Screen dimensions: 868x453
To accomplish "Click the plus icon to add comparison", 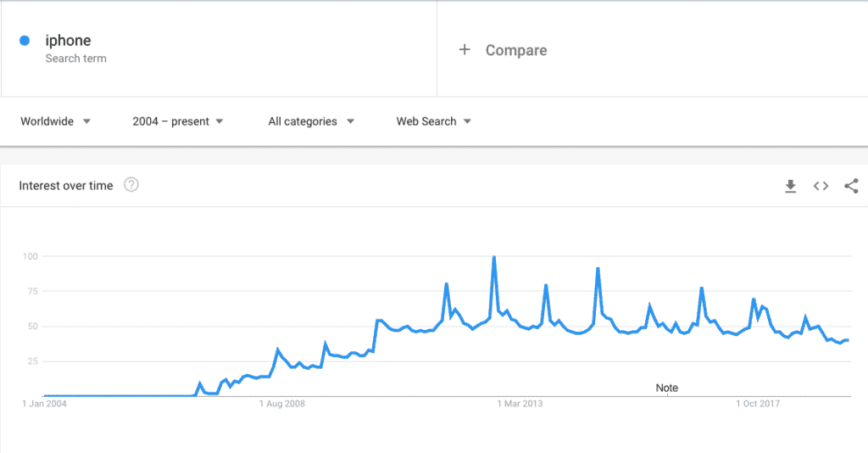I will (x=465, y=50).
